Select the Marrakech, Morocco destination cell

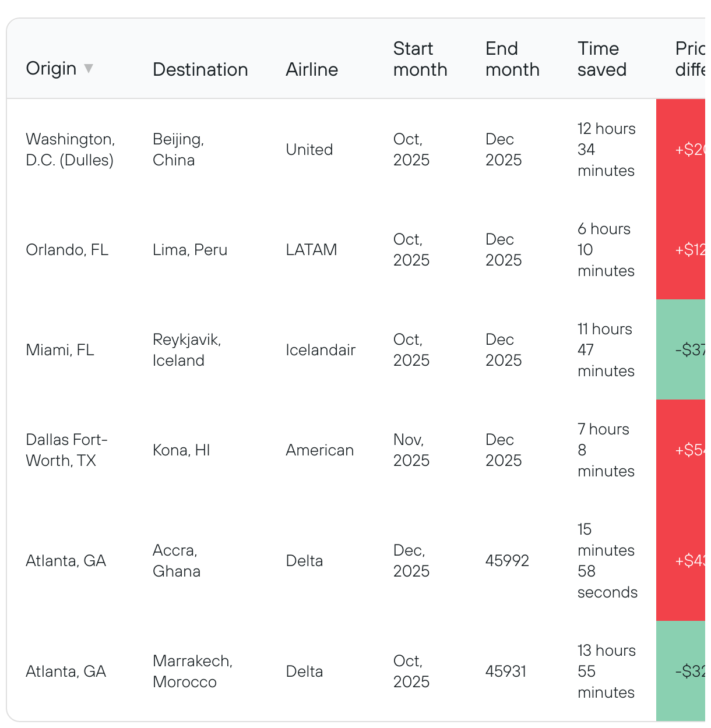click(x=193, y=672)
